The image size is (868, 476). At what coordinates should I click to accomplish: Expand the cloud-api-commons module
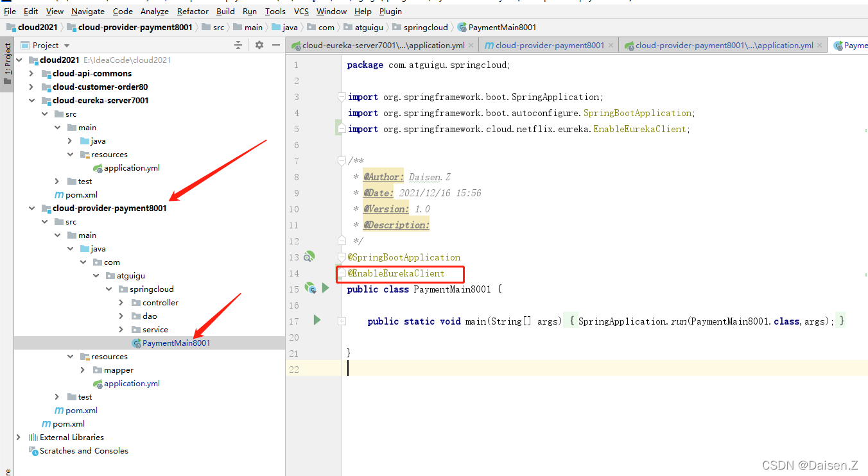[x=32, y=74]
